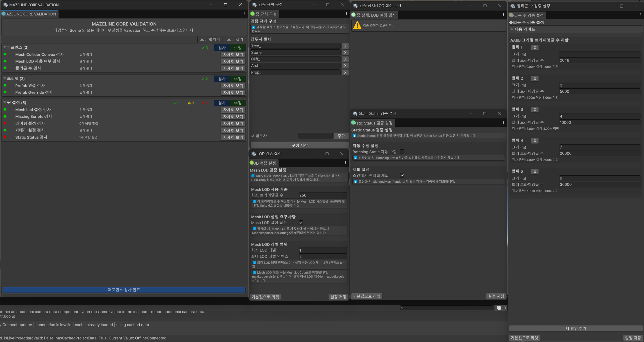This screenshot has width=644, height=342.
Task: Open three-dot menu in LOD 검증 설정 panel
Action: pos(346,163)
